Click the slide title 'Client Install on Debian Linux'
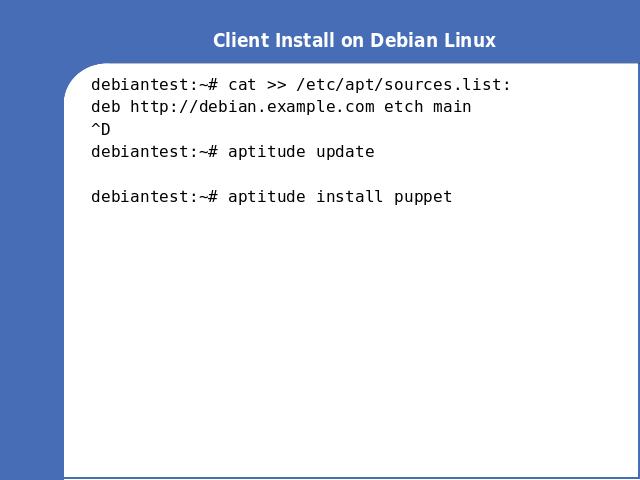This screenshot has width=640, height=480. (354, 40)
